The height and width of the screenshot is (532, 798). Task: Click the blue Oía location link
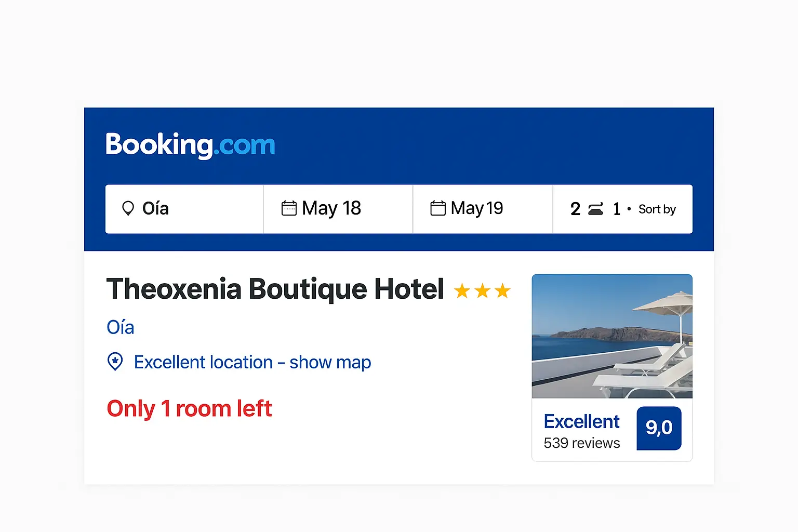pos(121,327)
